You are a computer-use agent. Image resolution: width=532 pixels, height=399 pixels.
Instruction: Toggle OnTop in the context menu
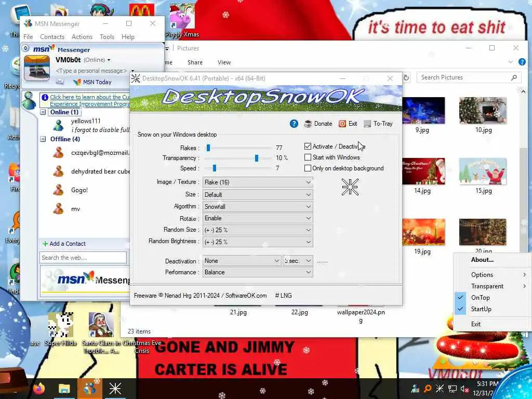[492, 298]
